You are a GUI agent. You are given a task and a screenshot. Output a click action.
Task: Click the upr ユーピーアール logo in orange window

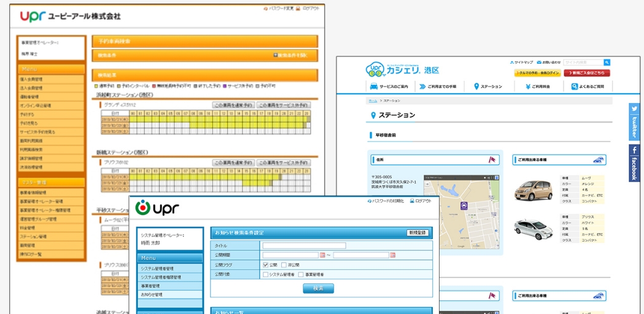70,17
